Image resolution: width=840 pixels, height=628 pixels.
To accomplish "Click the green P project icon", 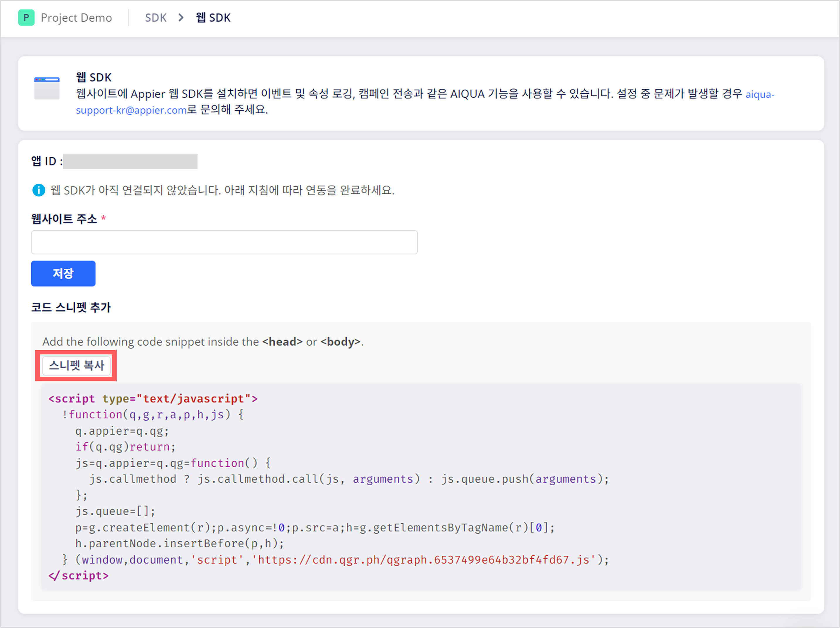I will pyautogui.click(x=26, y=18).
